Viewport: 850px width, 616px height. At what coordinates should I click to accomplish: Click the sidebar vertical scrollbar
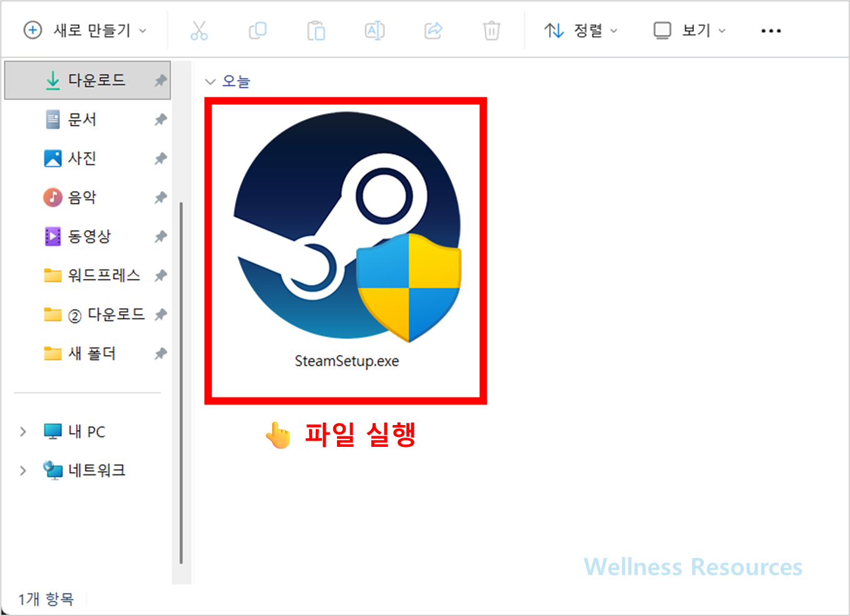[181, 382]
